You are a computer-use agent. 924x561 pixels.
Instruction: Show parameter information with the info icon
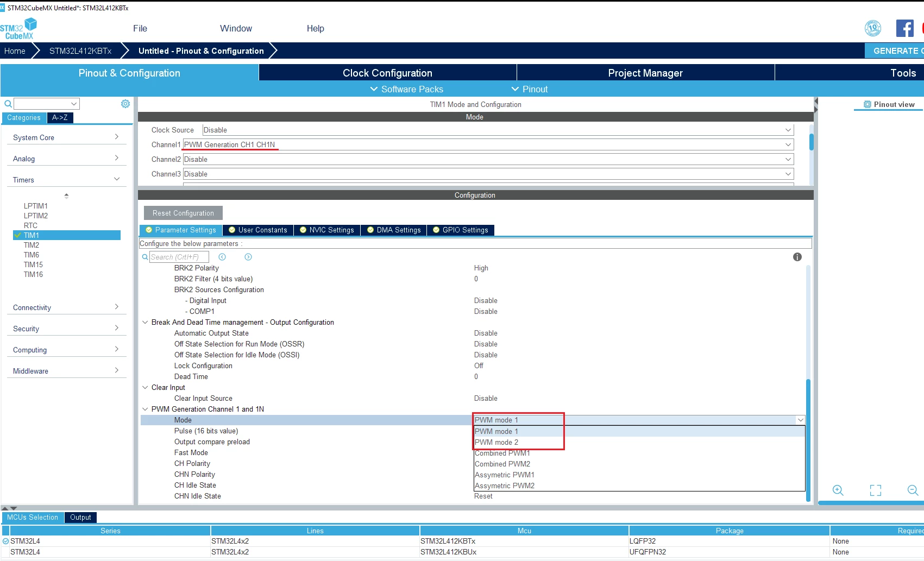pos(797,257)
